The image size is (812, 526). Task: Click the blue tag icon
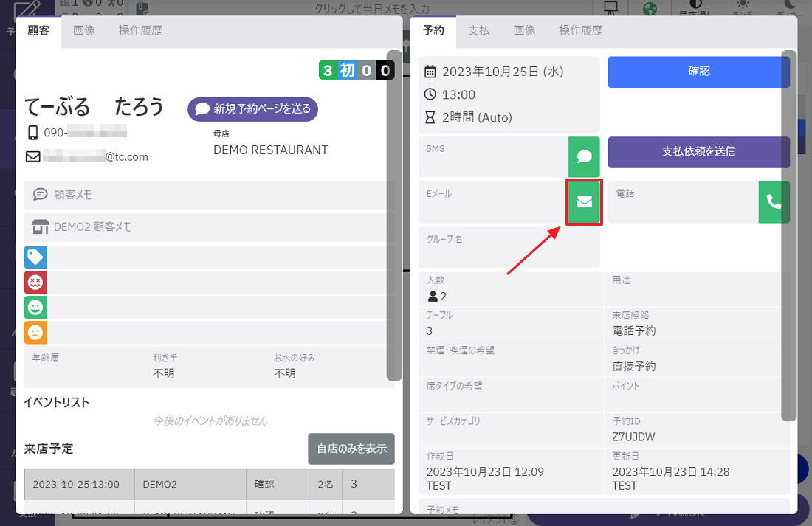(35, 257)
